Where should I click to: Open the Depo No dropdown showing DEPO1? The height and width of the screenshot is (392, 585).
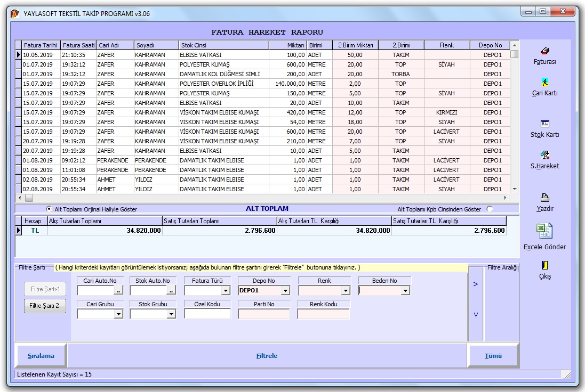285,291
